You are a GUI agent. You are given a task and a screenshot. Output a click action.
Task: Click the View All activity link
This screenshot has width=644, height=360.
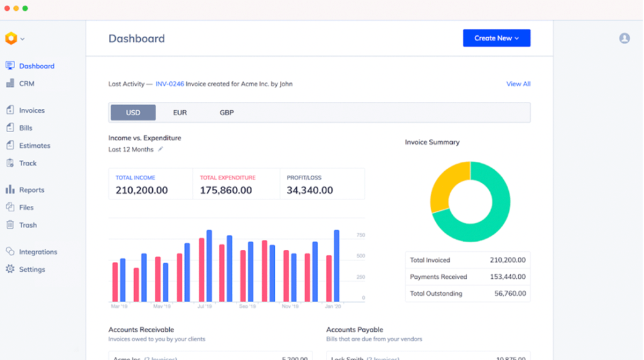[518, 84]
